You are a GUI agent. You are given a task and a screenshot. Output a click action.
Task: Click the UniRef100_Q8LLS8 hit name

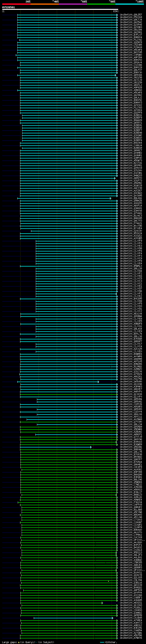pyautogui.click(x=131, y=269)
